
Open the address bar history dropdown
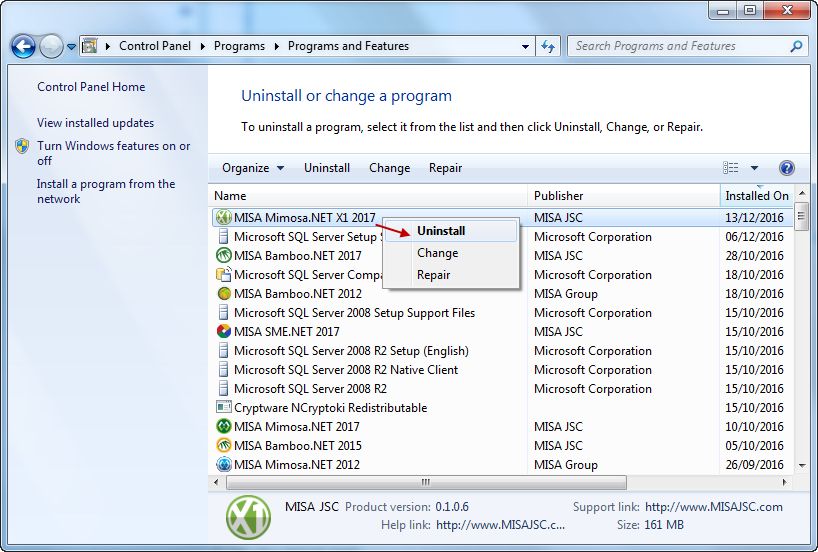[x=525, y=46]
